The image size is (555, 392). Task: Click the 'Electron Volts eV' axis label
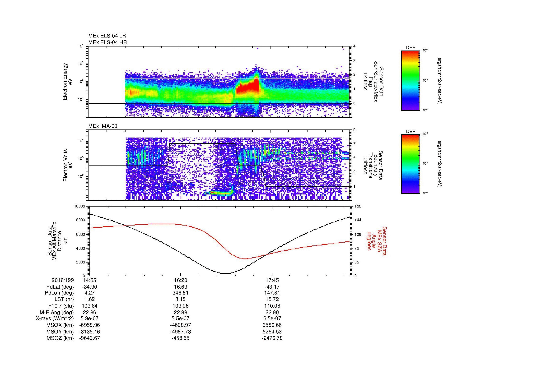click(x=68, y=165)
